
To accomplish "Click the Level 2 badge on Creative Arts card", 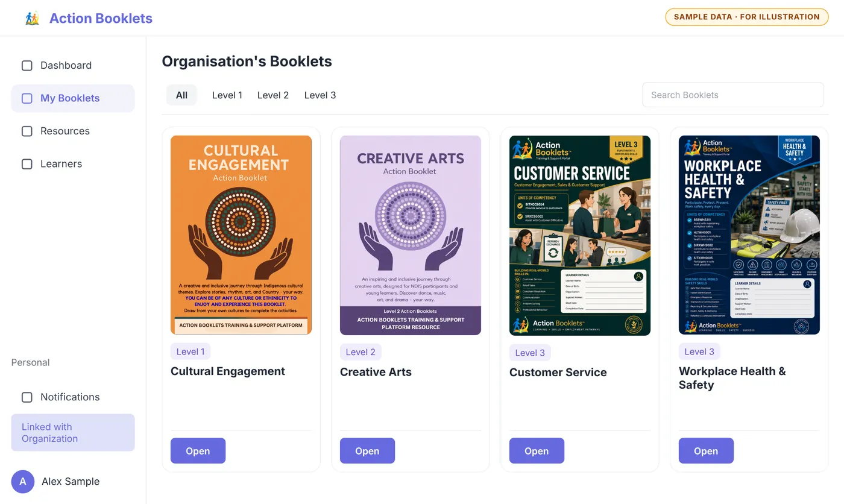I will tap(360, 352).
